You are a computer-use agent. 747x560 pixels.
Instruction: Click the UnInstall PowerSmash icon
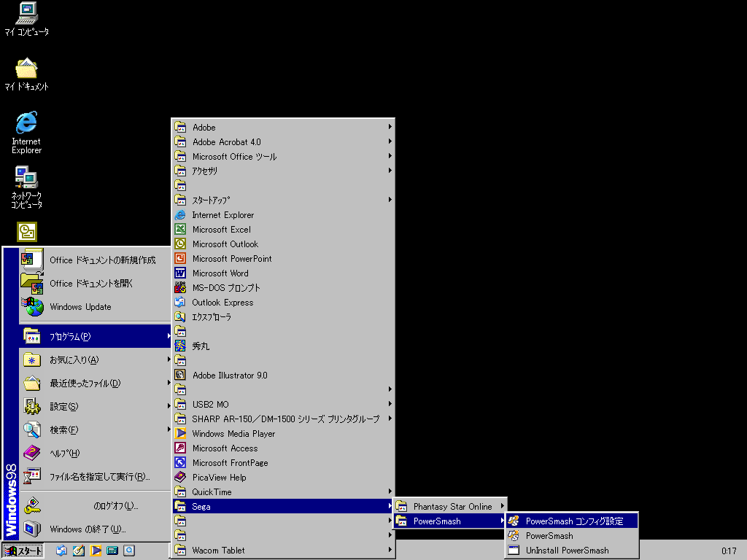pyautogui.click(x=514, y=551)
